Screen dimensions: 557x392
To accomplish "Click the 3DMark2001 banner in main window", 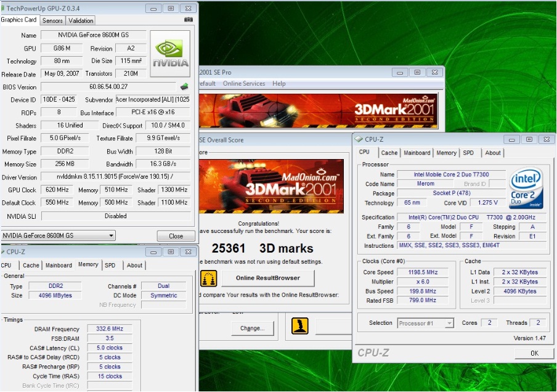I will (319, 111).
